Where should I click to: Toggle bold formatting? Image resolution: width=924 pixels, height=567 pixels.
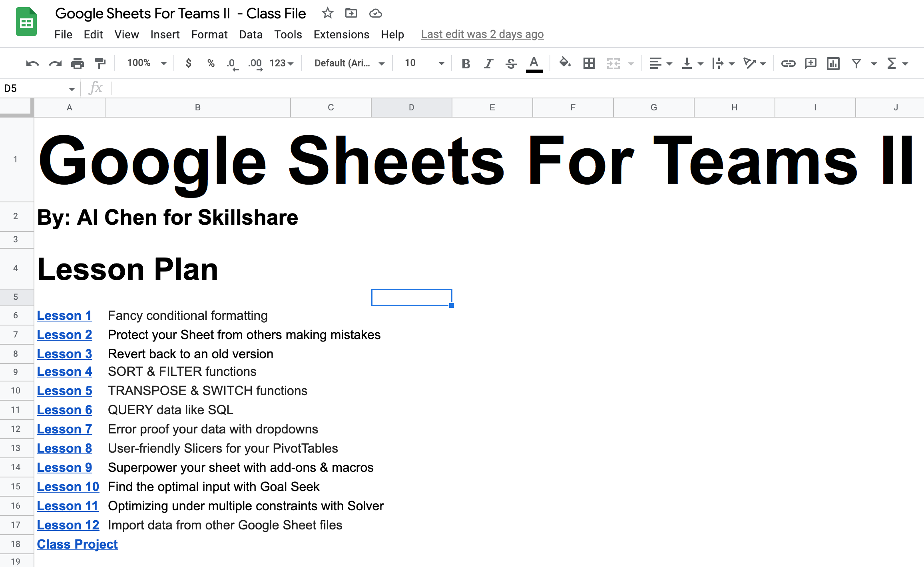click(x=465, y=63)
